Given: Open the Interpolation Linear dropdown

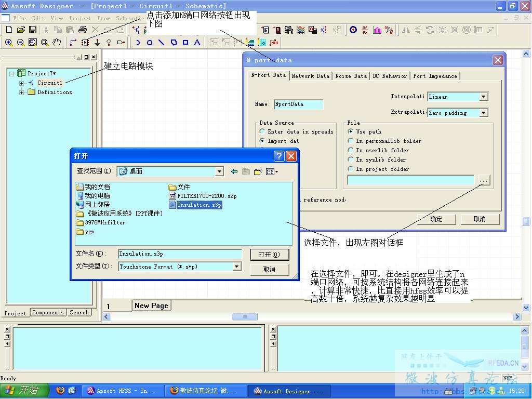Looking at the screenshot, I should coord(484,97).
